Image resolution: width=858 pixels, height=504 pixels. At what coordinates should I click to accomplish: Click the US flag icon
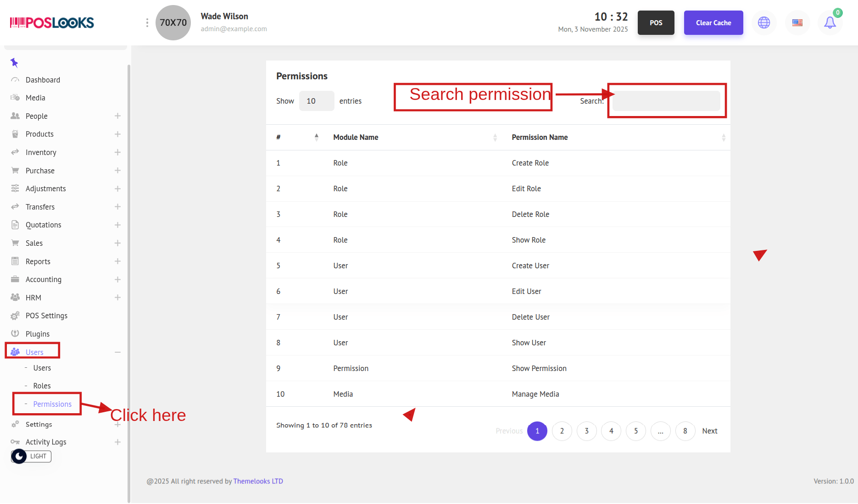pyautogui.click(x=797, y=22)
